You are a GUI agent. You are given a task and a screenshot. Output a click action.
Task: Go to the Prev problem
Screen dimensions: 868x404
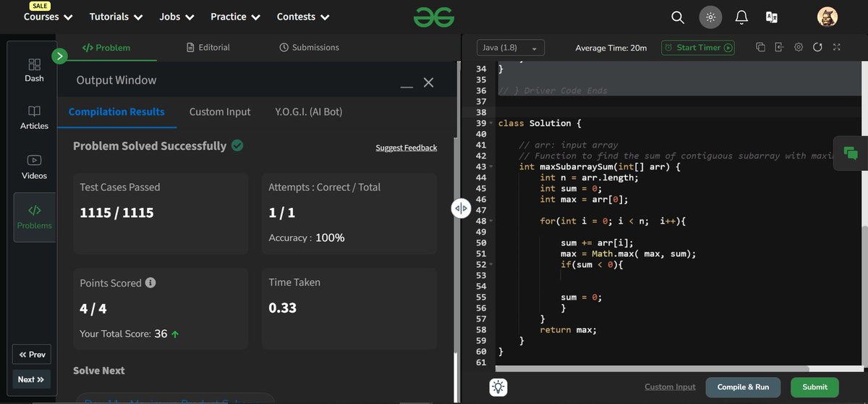click(32, 355)
